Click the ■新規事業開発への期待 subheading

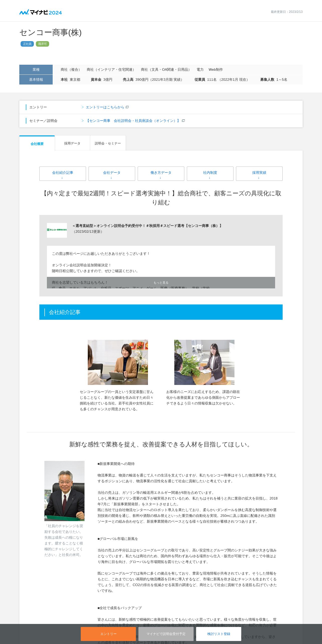click(116, 464)
